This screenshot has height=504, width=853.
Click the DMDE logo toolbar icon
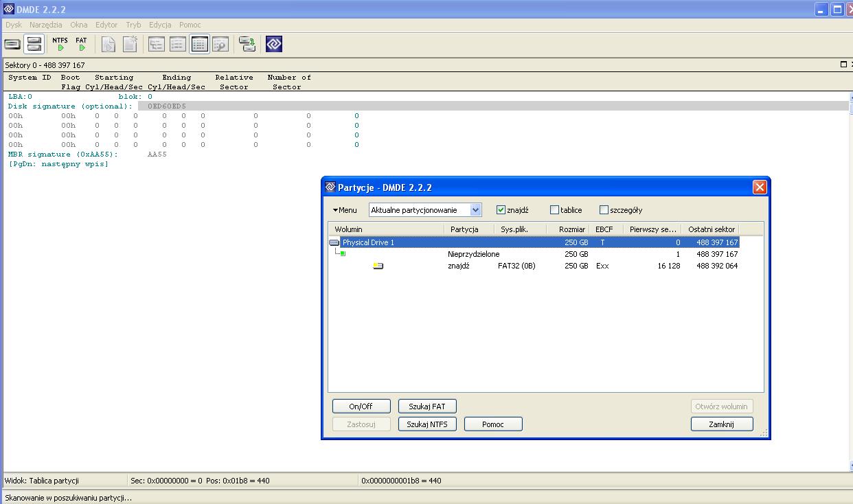[x=274, y=44]
